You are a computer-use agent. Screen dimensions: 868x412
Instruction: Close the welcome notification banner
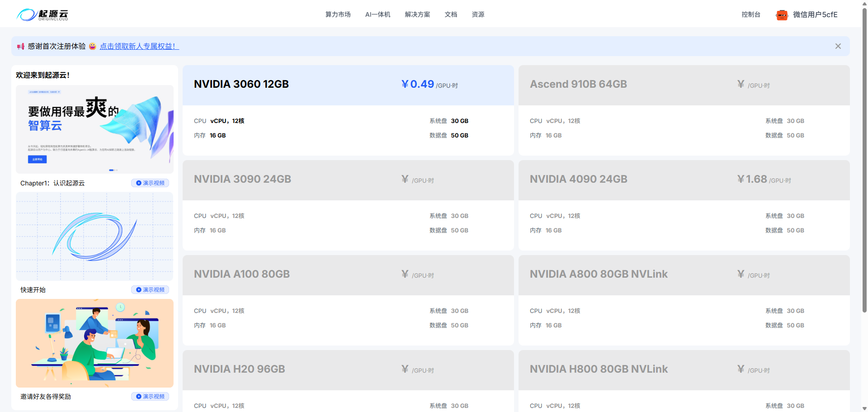click(x=838, y=46)
